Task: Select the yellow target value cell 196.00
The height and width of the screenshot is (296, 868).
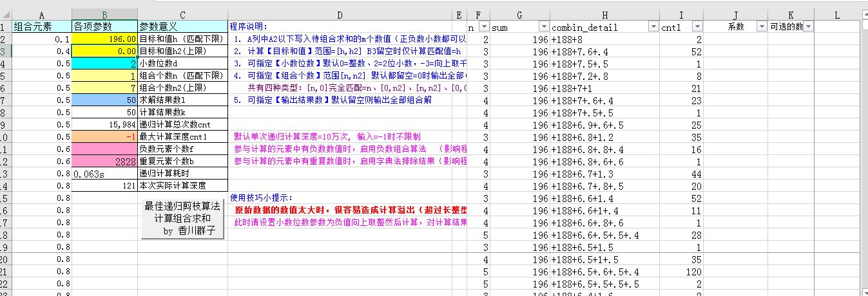Action: pyautogui.click(x=104, y=39)
